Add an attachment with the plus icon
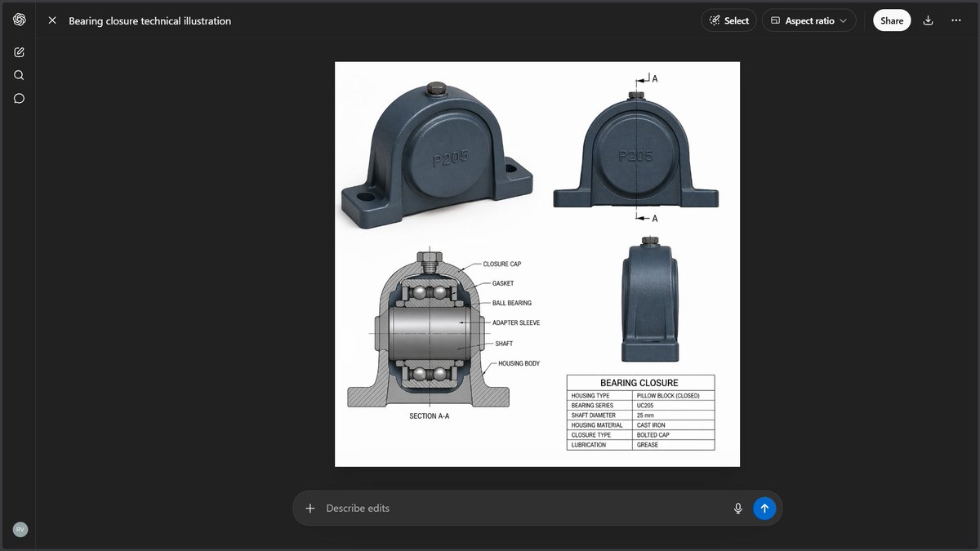Image resolution: width=980 pixels, height=551 pixels. click(310, 508)
